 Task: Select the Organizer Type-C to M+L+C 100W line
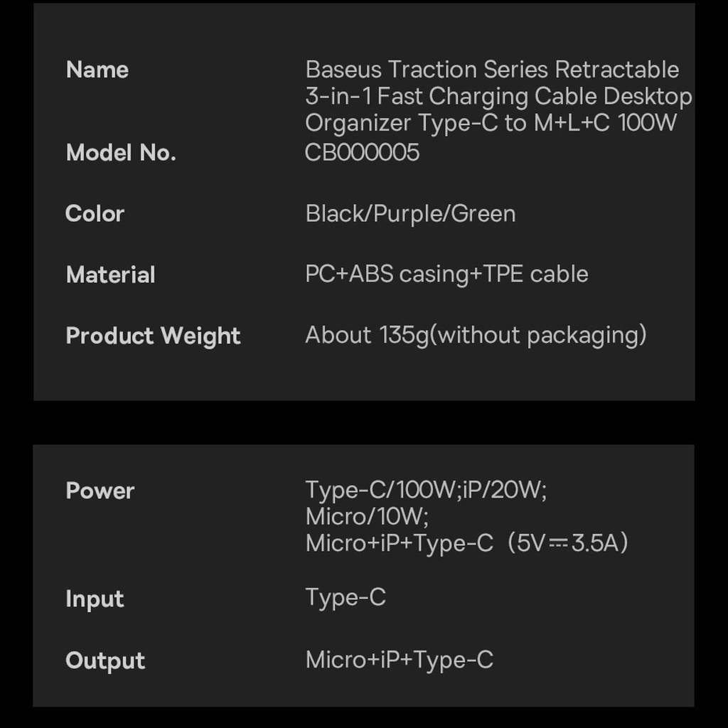pyautogui.click(x=491, y=123)
